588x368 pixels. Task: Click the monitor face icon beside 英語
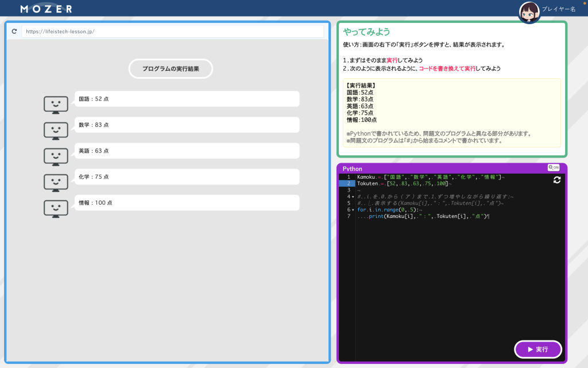[56, 156]
